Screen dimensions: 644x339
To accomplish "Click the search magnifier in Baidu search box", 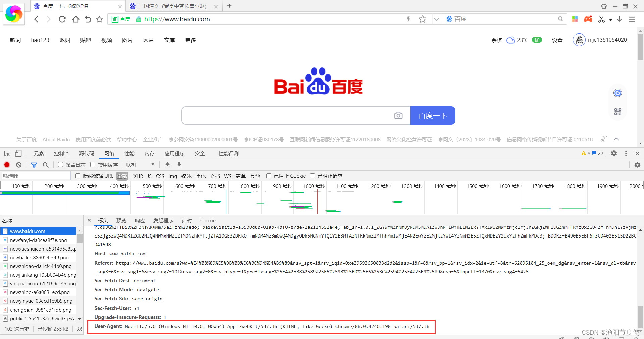I will click(x=560, y=19).
